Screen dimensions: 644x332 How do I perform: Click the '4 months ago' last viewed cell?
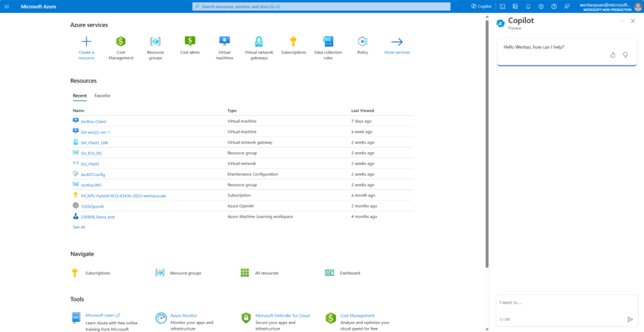pos(364,216)
